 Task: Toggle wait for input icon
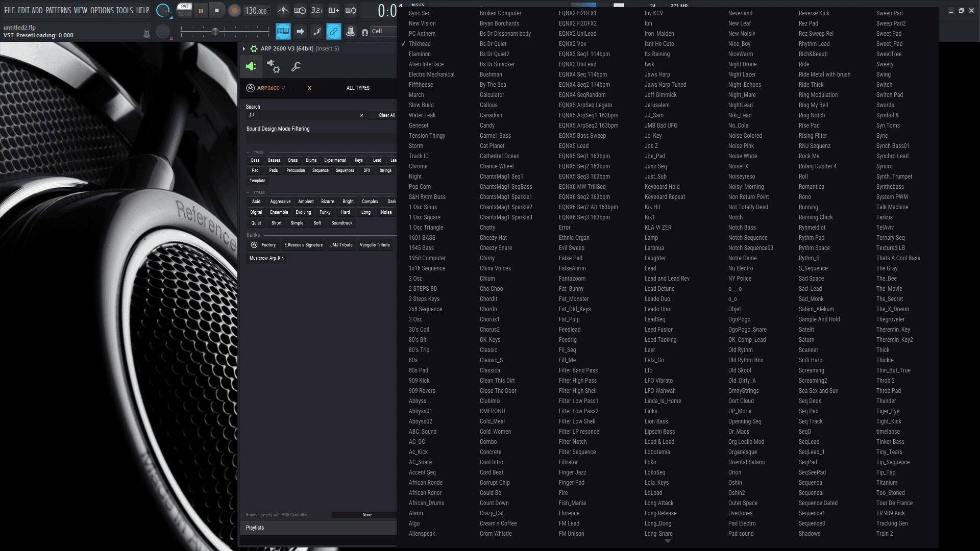[300, 10]
